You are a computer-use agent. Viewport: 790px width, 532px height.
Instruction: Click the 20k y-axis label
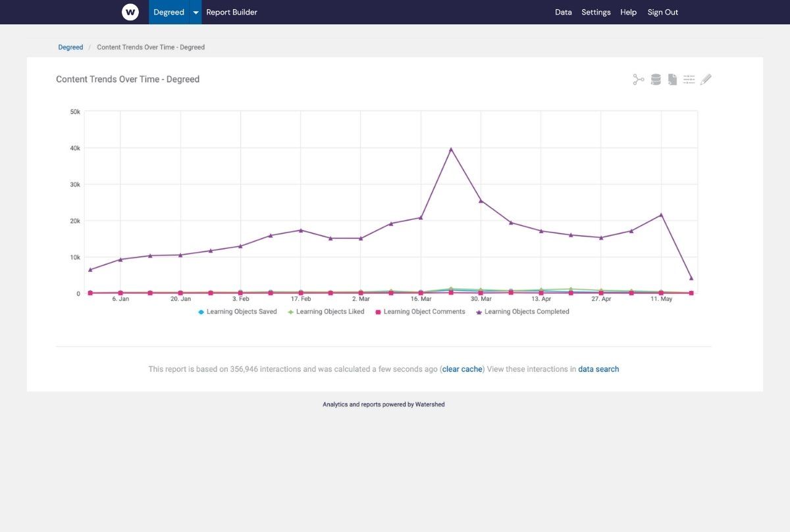click(75, 221)
